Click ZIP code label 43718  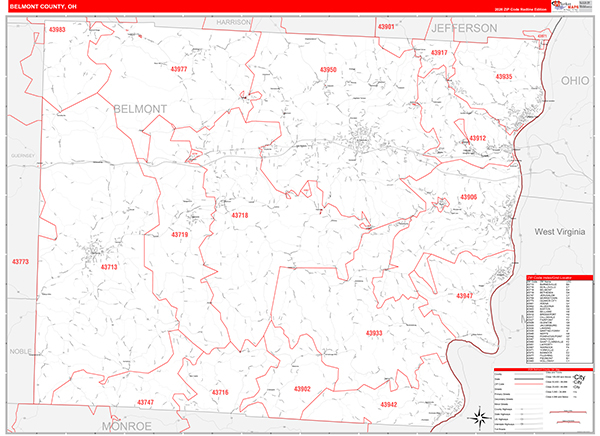240,216
